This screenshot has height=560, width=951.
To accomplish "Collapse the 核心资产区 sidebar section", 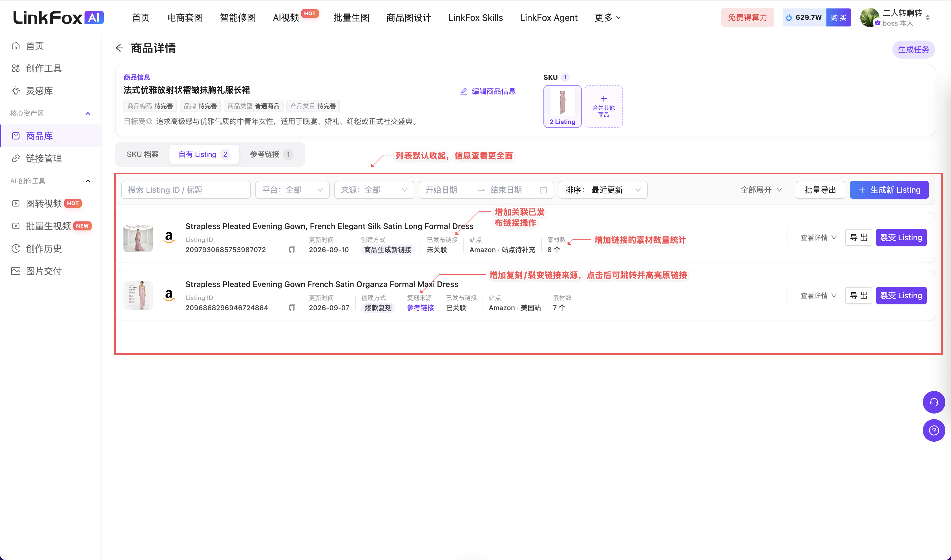I will coord(88,114).
